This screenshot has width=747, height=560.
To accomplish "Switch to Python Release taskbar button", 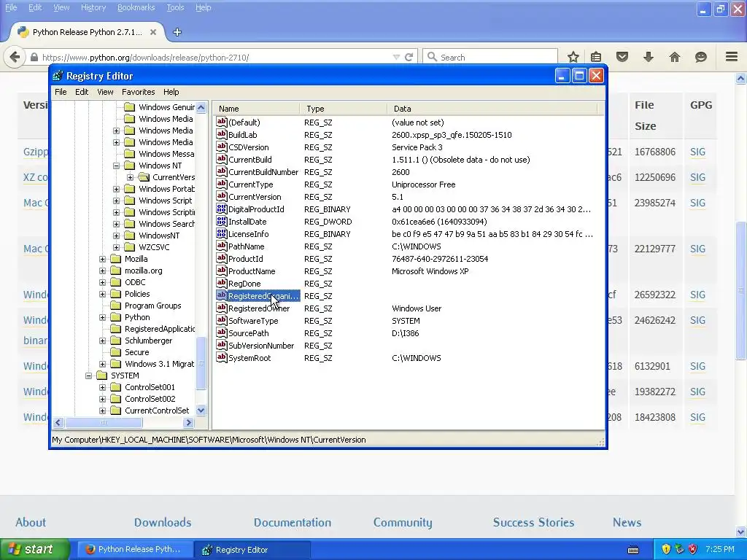I will coord(135,550).
